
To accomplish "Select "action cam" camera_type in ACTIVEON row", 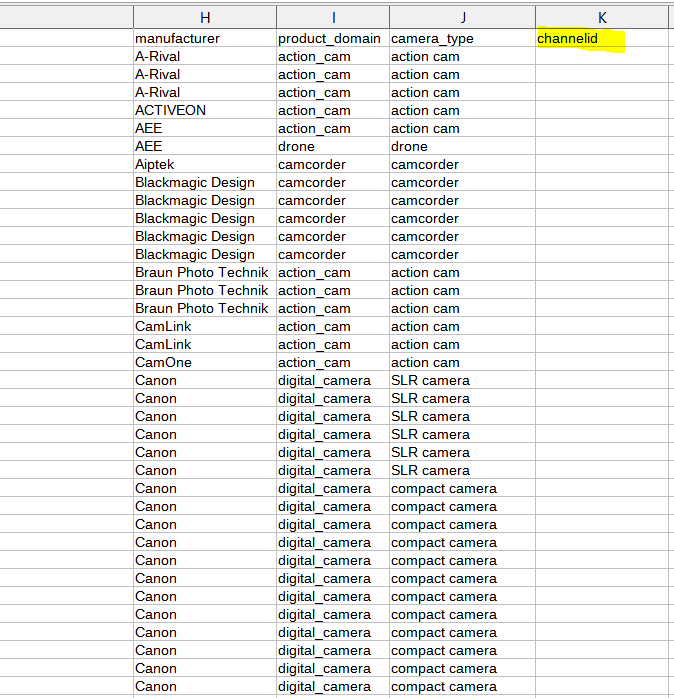I will click(463, 110).
